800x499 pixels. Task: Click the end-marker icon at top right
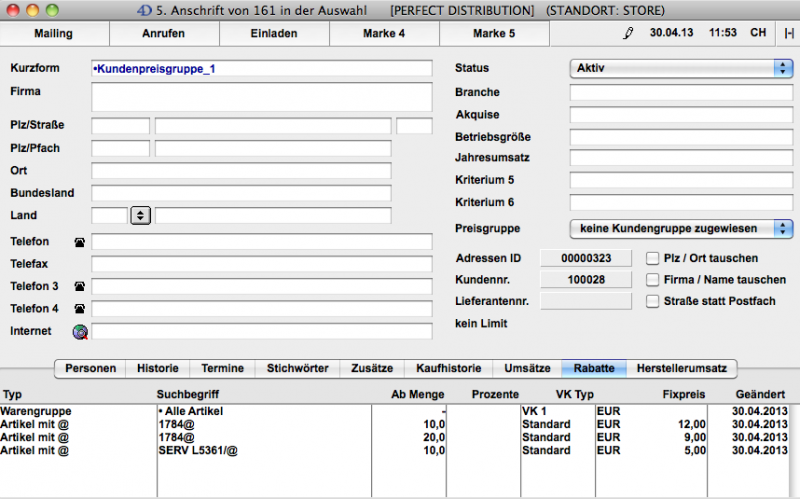(x=789, y=33)
